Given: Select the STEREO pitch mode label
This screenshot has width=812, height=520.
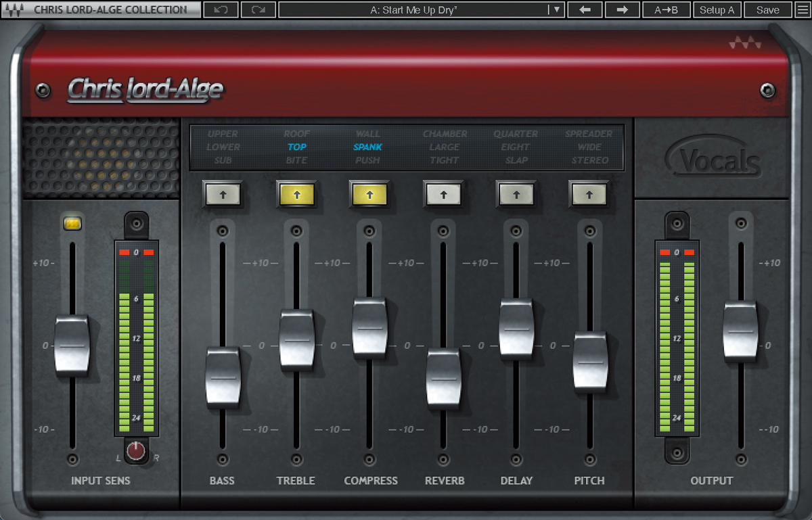Looking at the screenshot, I should tap(589, 160).
